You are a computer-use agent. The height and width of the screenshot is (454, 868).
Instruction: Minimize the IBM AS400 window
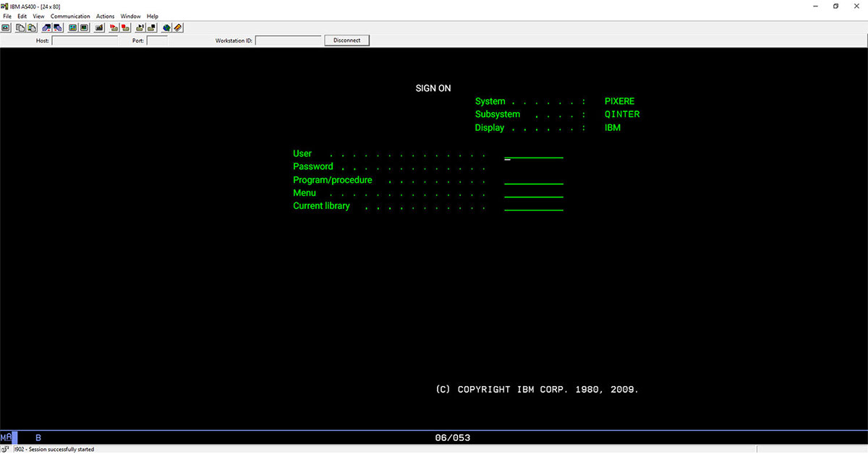[x=814, y=6]
